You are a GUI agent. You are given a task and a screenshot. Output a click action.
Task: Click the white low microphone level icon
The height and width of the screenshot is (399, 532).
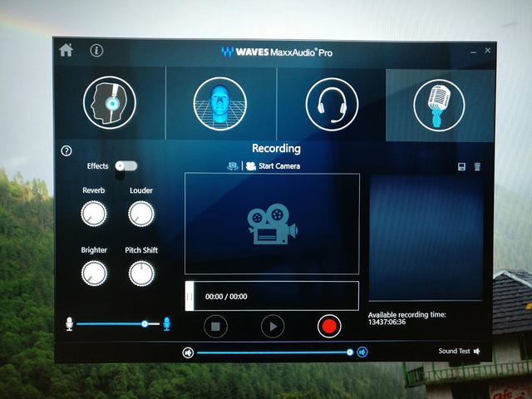pyautogui.click(x=69, y=324)
